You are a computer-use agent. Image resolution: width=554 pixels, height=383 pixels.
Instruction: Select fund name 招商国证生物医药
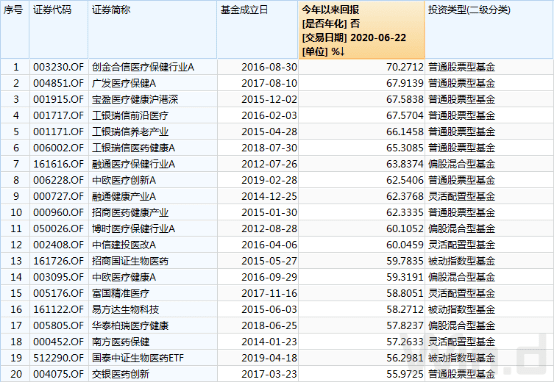[130, 261]
